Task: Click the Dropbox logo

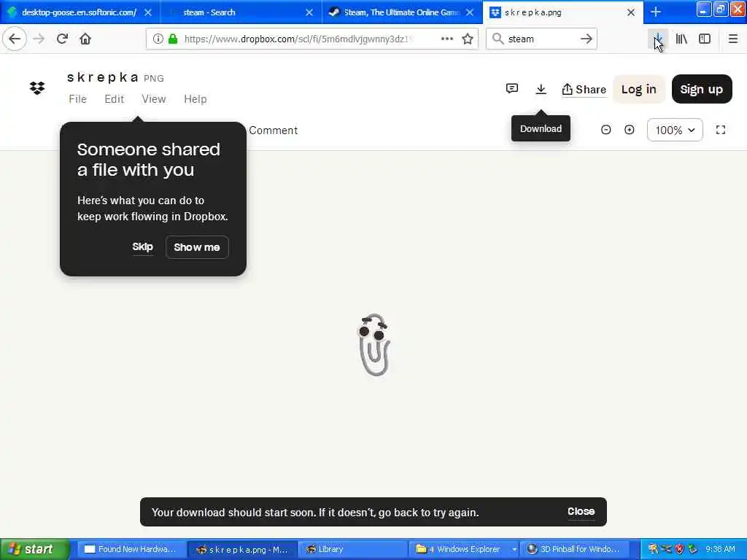Action: click(x=37, y=88)
